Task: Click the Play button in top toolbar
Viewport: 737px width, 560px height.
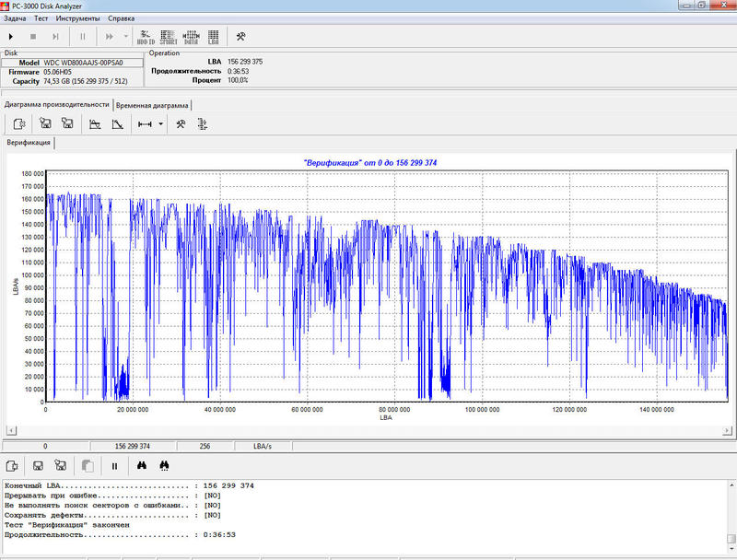Action: coord(11,36)
